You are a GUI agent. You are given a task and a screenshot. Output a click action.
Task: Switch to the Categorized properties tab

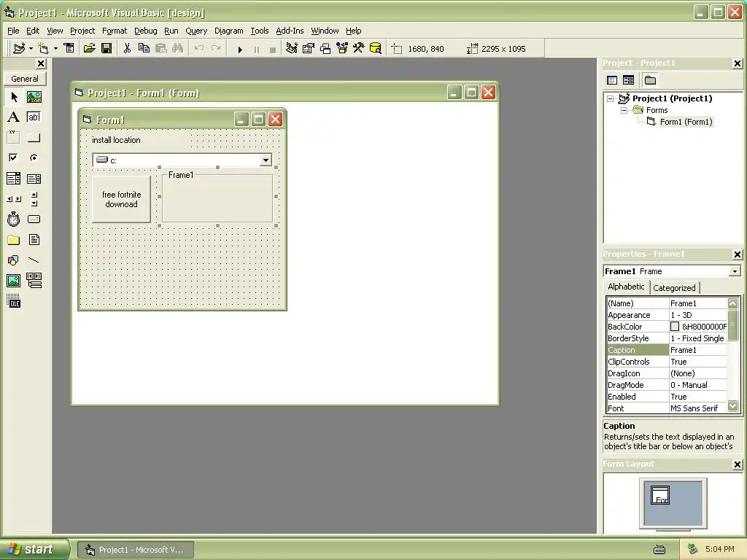click(x=674, y=287)
